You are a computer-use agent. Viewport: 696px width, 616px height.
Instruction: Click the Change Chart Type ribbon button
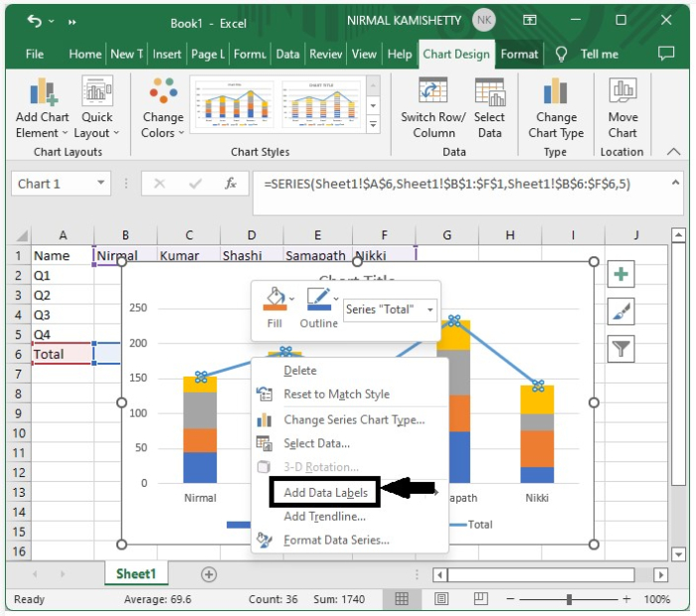click(556, 94)
